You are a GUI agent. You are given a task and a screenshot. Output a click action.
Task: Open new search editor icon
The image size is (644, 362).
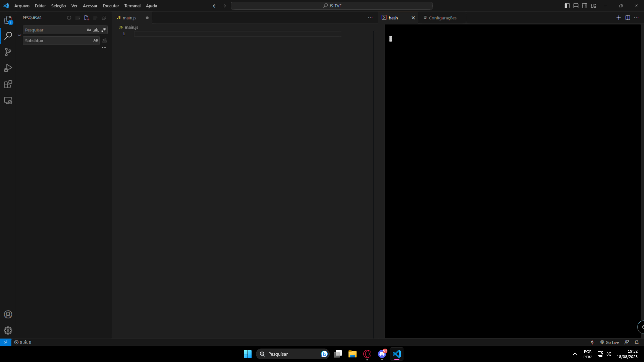click(87, 18)
